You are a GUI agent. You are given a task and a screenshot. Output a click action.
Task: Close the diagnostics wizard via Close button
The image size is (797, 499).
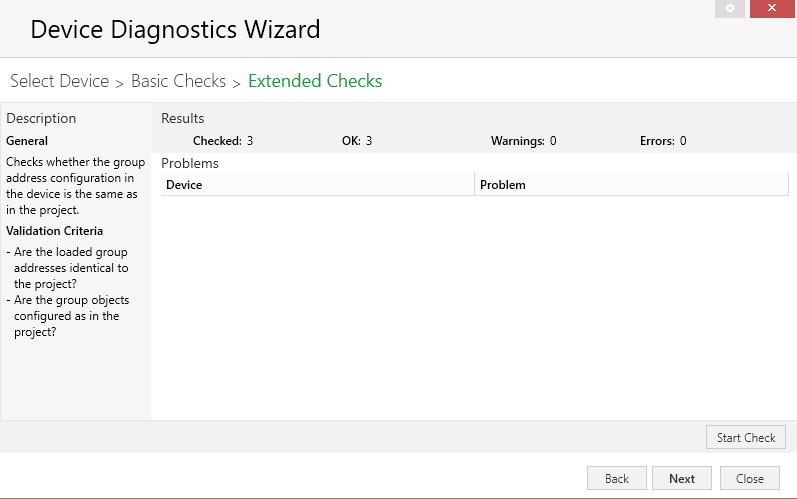750,478
